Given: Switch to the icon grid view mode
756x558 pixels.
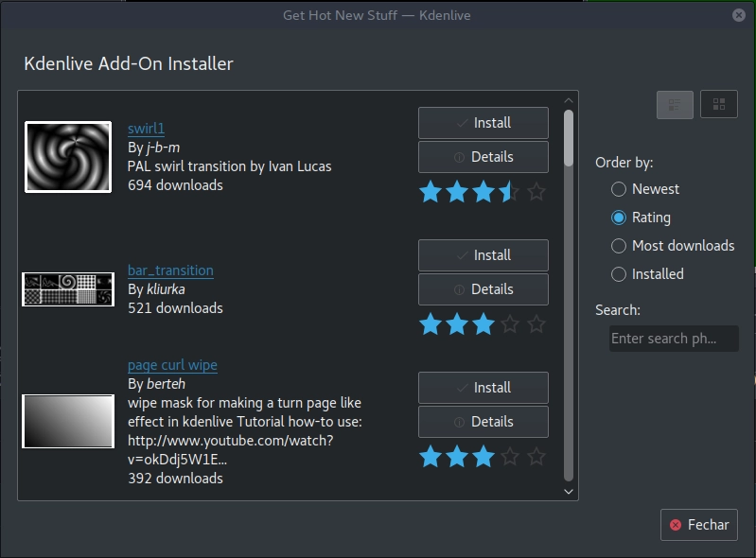Looking at the screenshot, I should tap(719, 104).
